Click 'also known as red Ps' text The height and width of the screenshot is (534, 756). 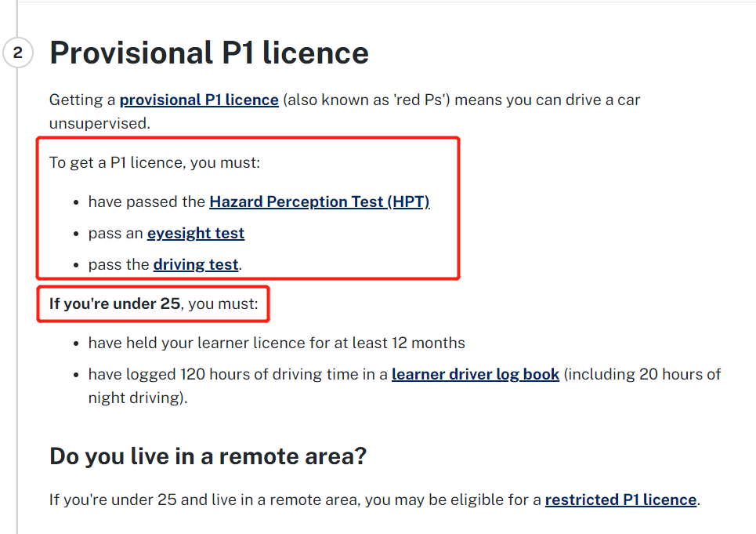[x=367, y=100]
